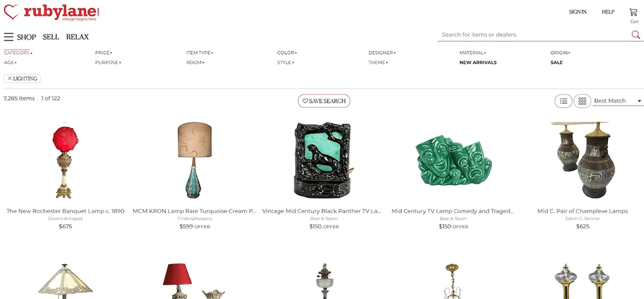Switch to grid view icon
This screenshot has width=644, height=299.
click(582, 101)
